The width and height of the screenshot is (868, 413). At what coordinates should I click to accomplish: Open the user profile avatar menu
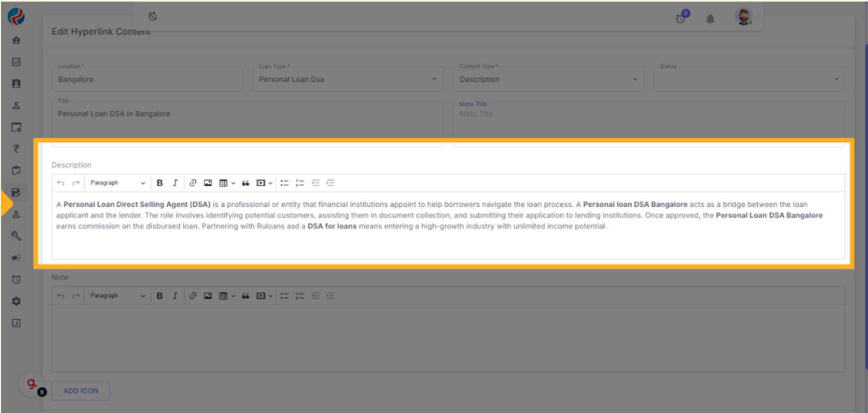(744, 17)
